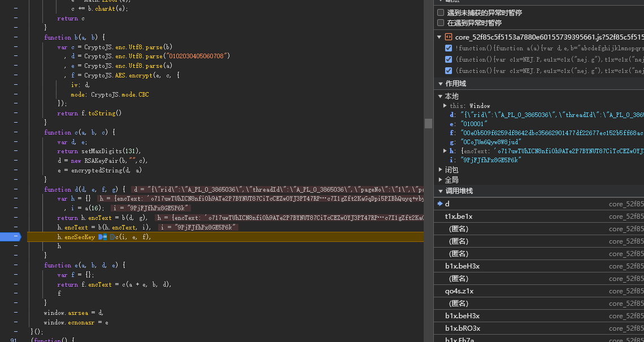
Task: Click the core_52f85 source link beside frame d
Action: tap(626, 204)
